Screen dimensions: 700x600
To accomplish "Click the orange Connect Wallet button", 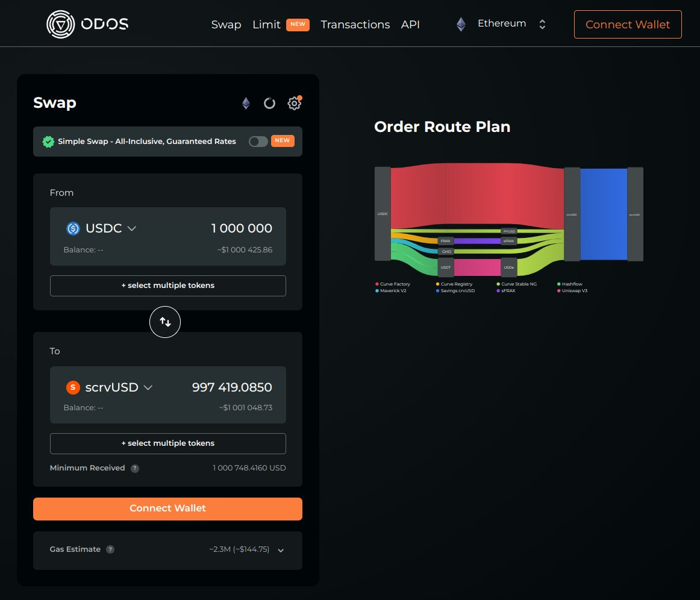I will (x=167, y=508).
